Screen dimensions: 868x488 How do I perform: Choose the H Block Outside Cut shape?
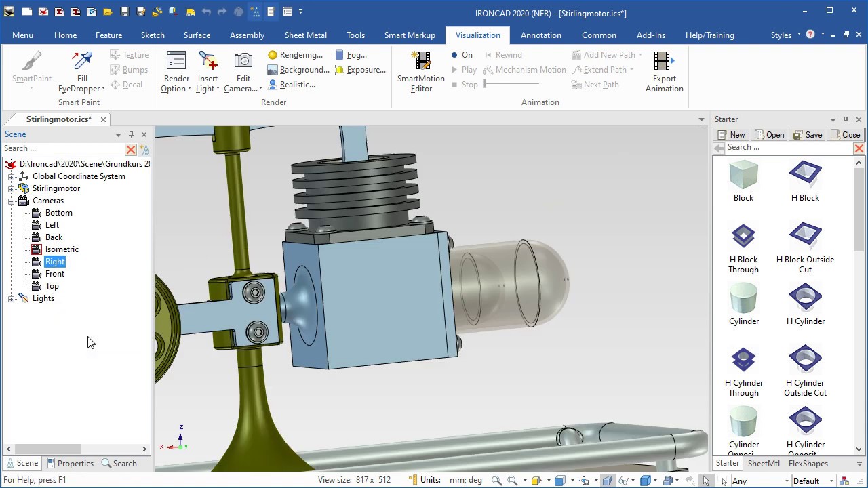[x=805, y=248]
